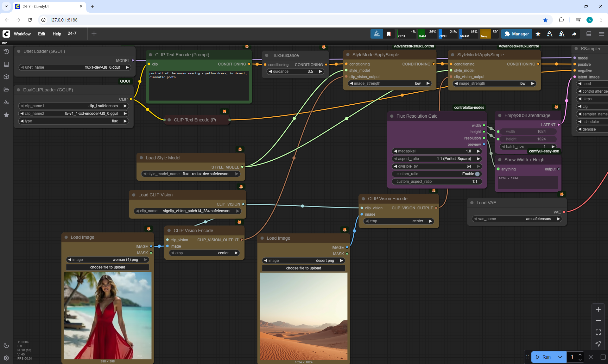
Task: Open the Workflow menu
Action: pos(22,34)
